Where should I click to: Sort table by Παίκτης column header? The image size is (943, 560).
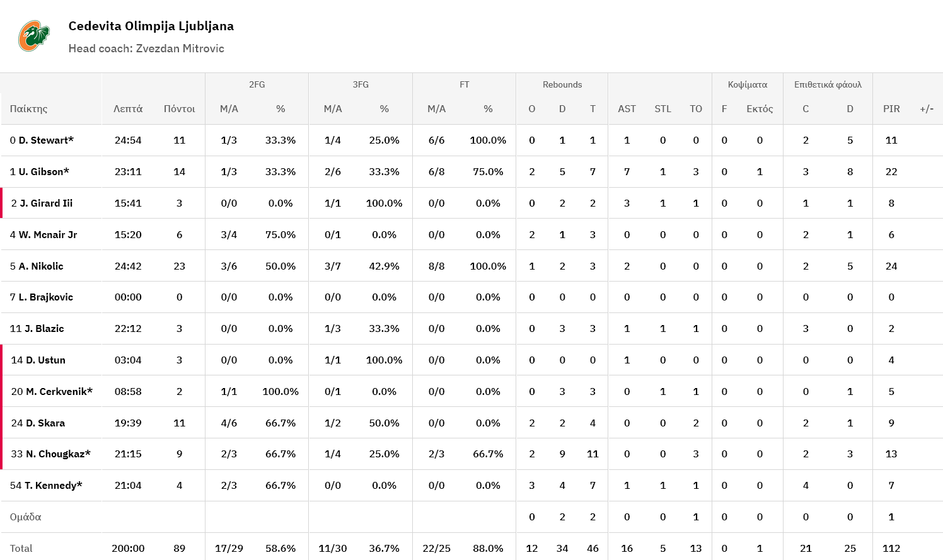(x=29, y=109)
